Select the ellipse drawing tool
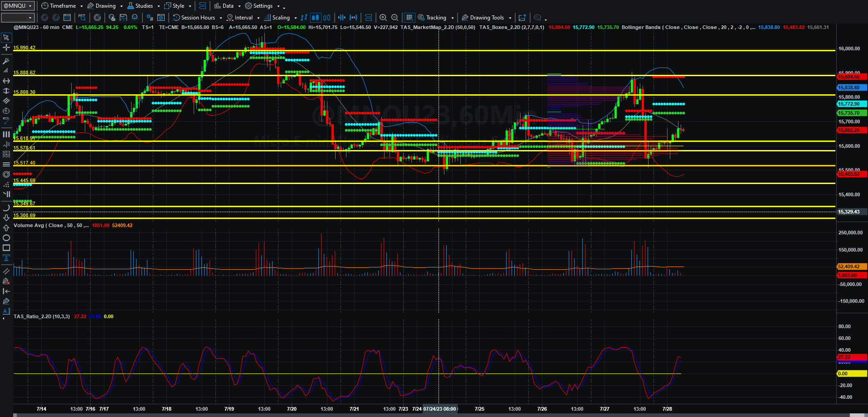The height and width of the screenshot is (417, 868). click(6, 238)
